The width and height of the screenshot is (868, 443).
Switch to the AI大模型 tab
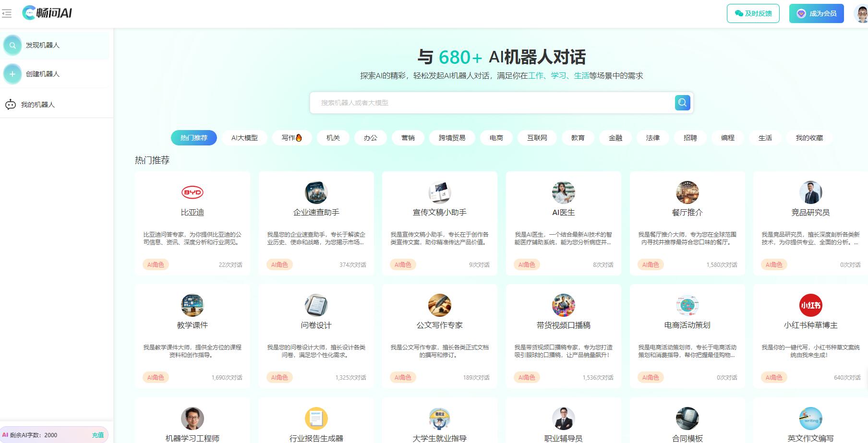coord(244,138)
